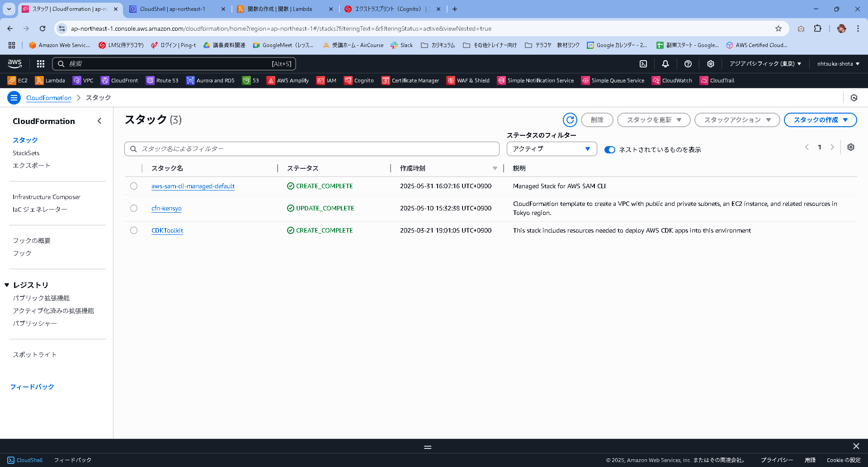Open the help question mark icon
Screen dimensions: 868x467
(x=688, y=64)
